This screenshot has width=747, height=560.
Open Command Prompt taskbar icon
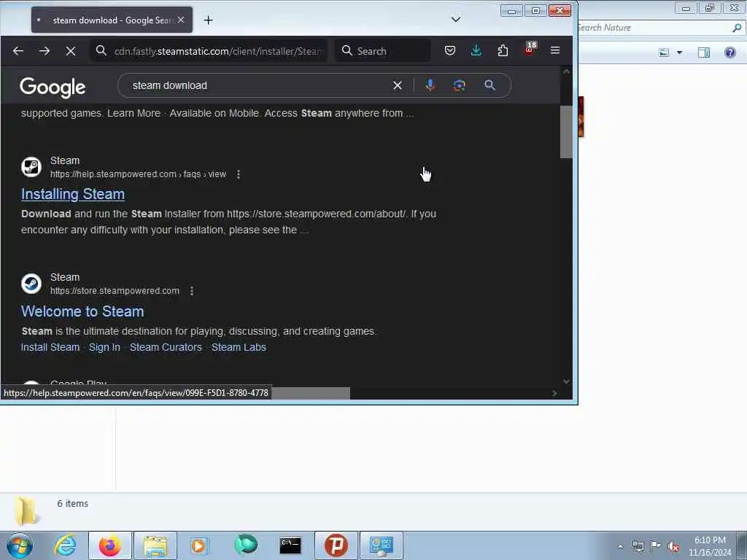290,545
